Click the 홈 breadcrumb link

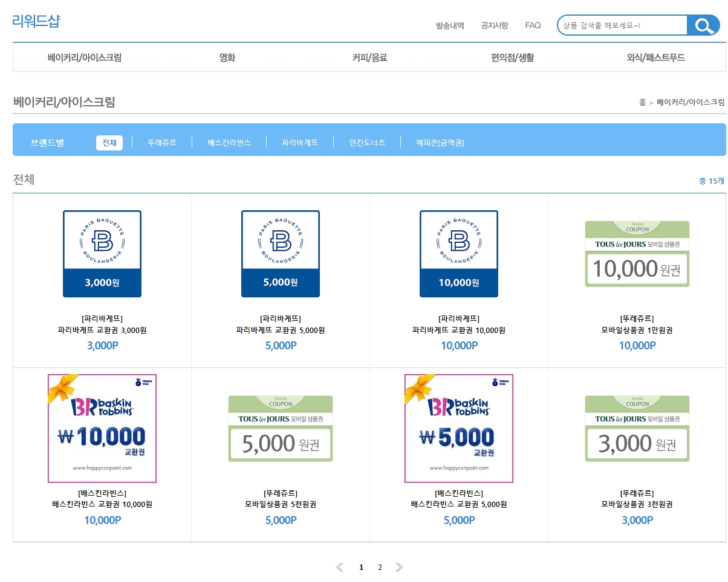point(643,102)
